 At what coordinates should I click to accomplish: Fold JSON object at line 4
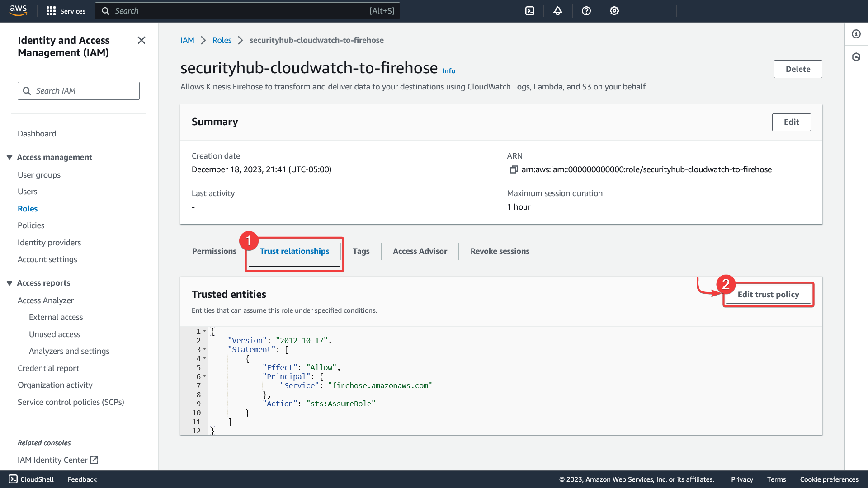pyautogui.click(x=204, y=358)
